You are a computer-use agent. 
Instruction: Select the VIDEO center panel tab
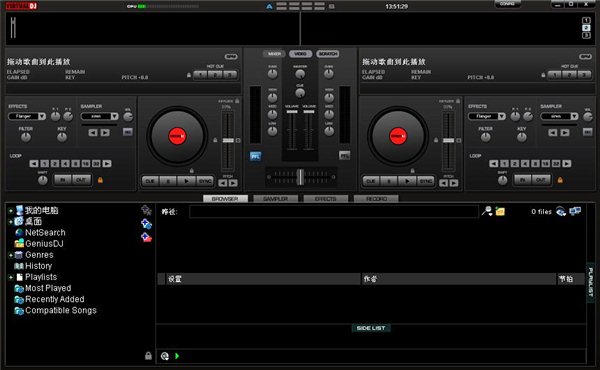tap(300, 54)
